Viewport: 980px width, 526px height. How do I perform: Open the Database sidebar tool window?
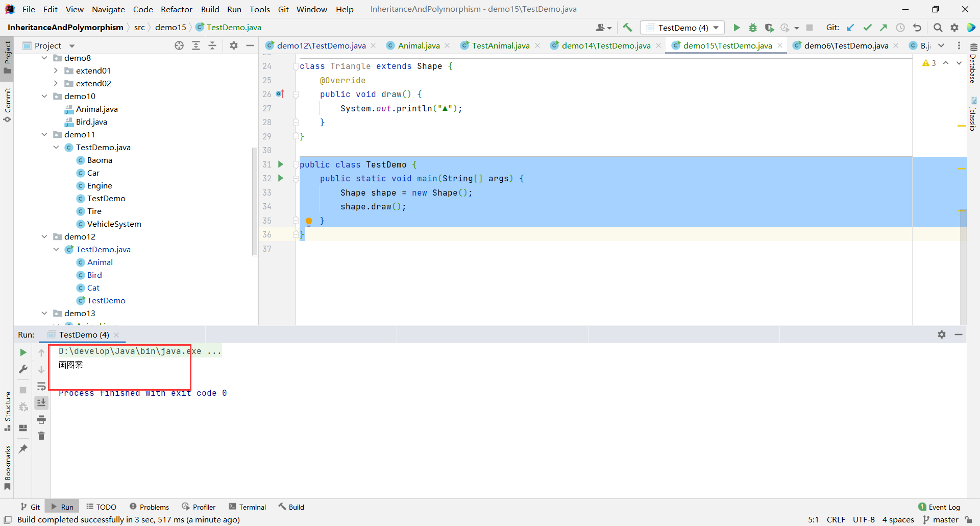(973, 63)
